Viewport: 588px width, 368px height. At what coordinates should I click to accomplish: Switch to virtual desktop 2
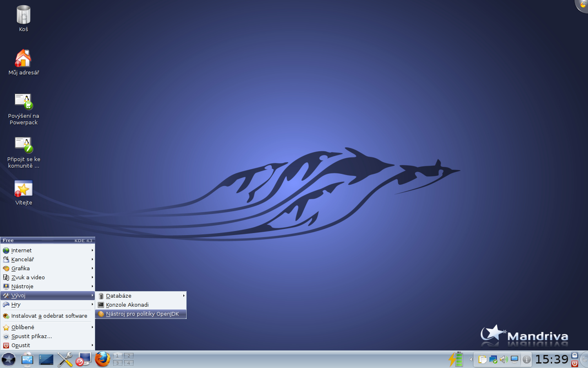pyautogui.click(x=129, y=356)
